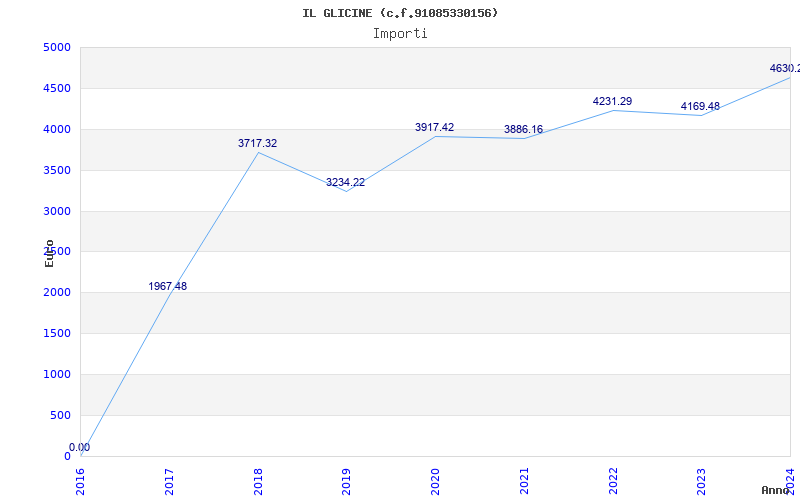Select the 'Importi' subtitle text

(x=400, y=34)
